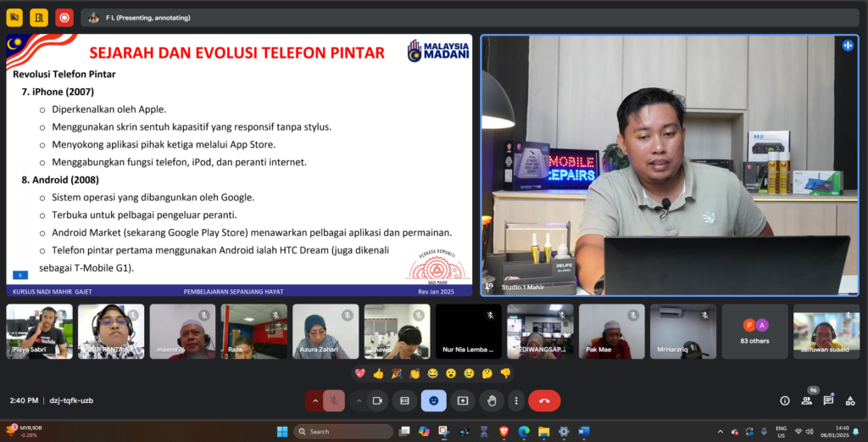This screenshot has height=442, width=868.
Task: Click the first yellow icon at top left
Action: pos(14,18)
